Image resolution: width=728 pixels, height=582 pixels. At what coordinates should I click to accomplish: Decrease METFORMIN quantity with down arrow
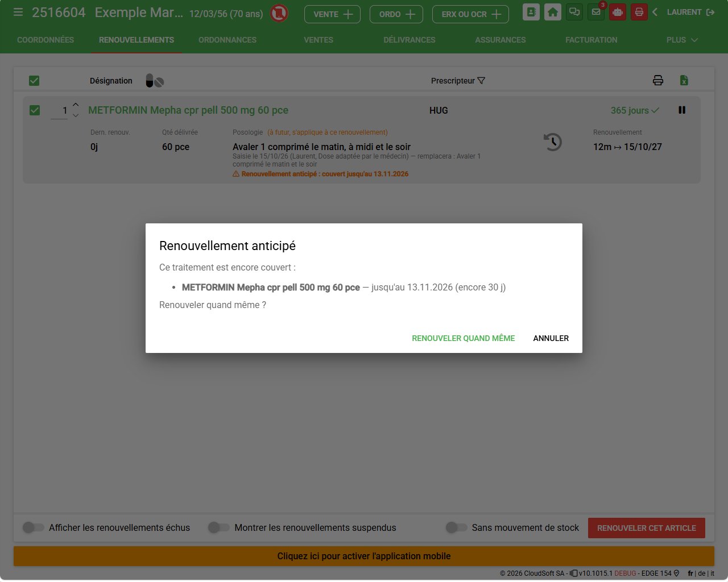coord(76,115)
